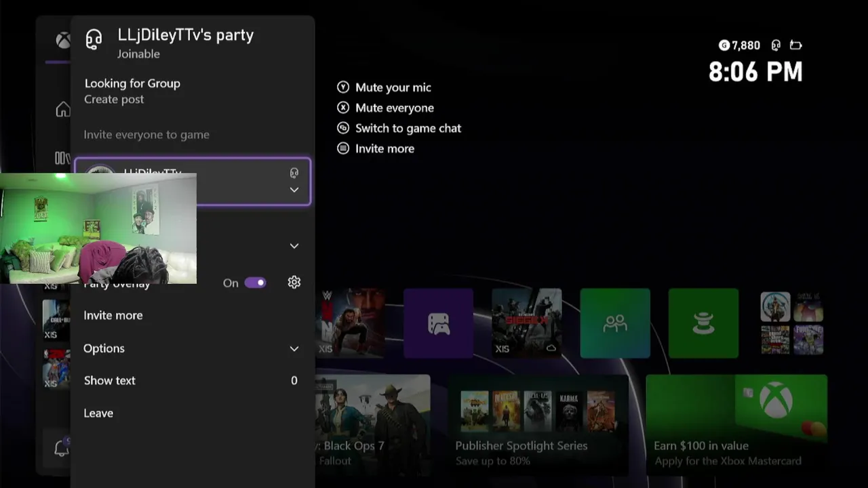Click the Y button icon for Mute your mic

pos(343,87)
